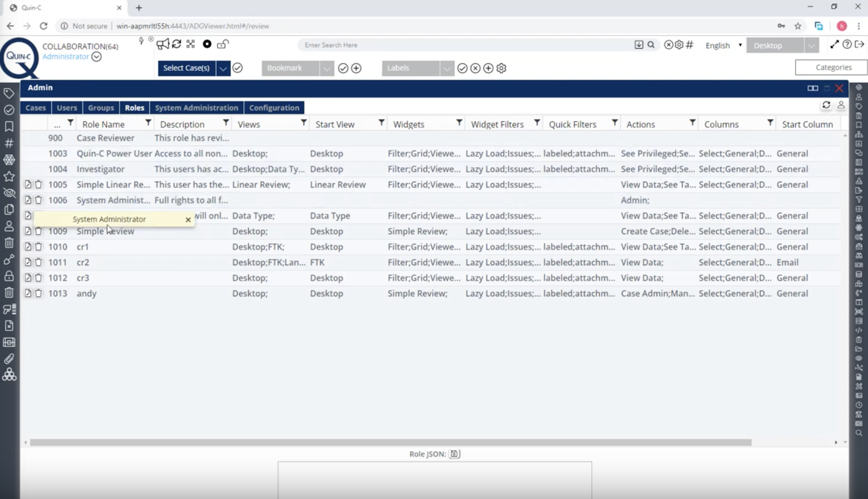Click the Select Case(s) button
The width and height of the screenshot is (868, 499).
click(x=186, y=68)
